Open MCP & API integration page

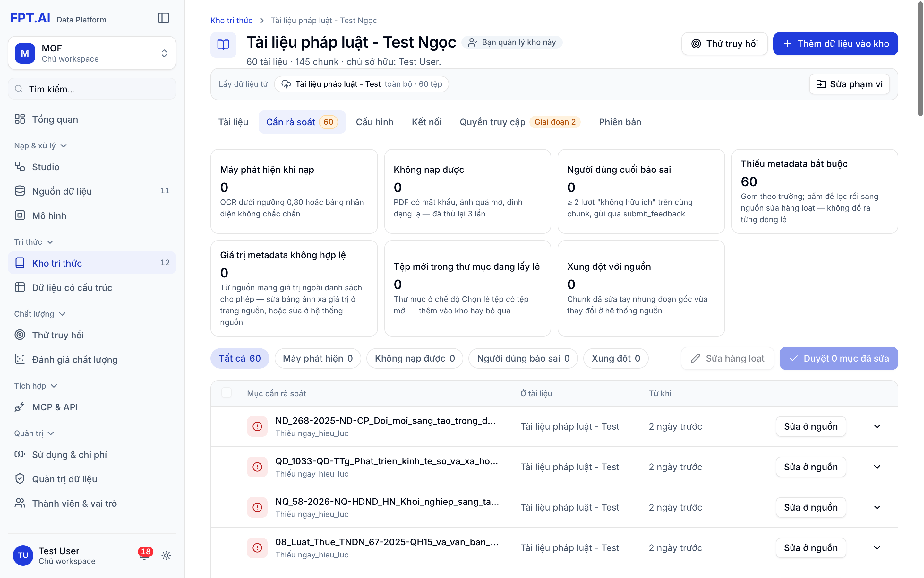[x=92, y=407]
